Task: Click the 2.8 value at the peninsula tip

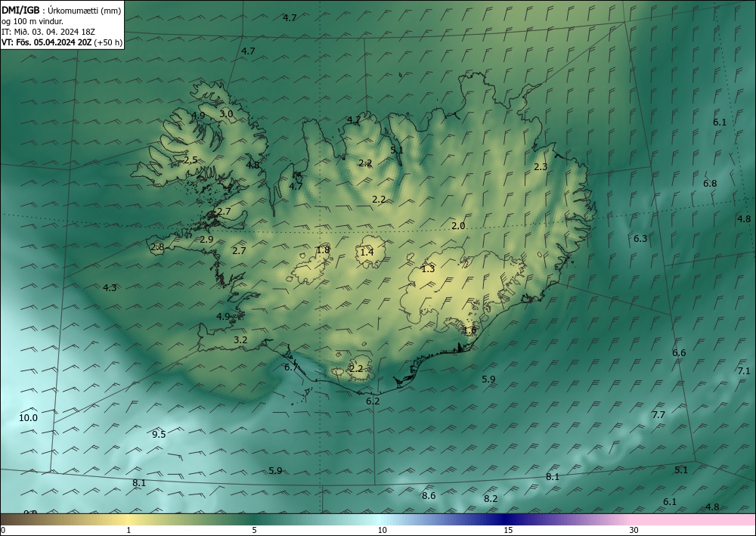Action: pos(158,247)
